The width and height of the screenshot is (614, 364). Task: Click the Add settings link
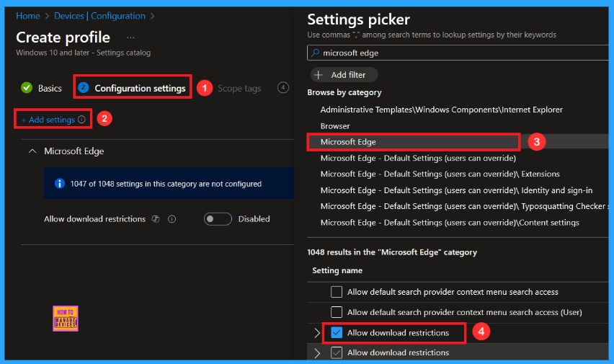tap(48, 120)
